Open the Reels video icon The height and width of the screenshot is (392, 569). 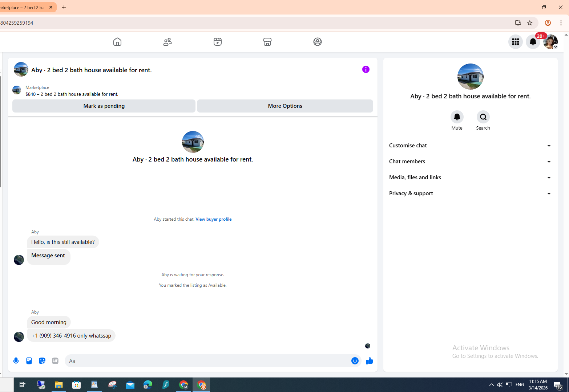pos(217,42)
